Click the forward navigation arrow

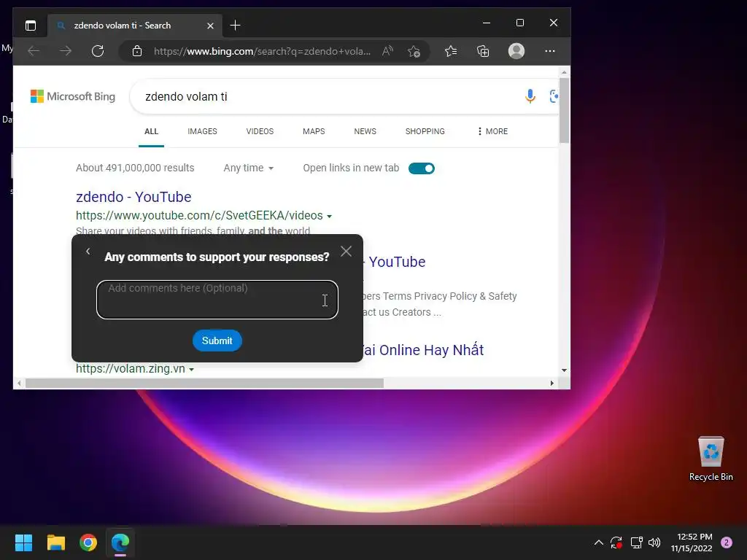tap(66, 51)
